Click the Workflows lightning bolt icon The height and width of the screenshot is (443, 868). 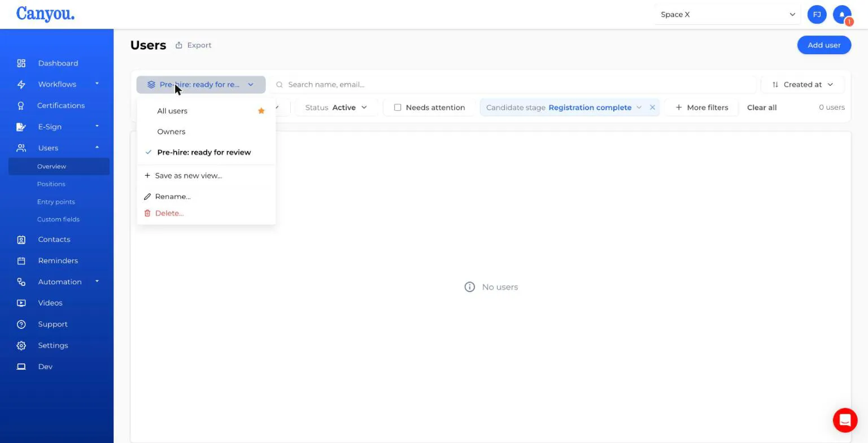coord(21,84)
